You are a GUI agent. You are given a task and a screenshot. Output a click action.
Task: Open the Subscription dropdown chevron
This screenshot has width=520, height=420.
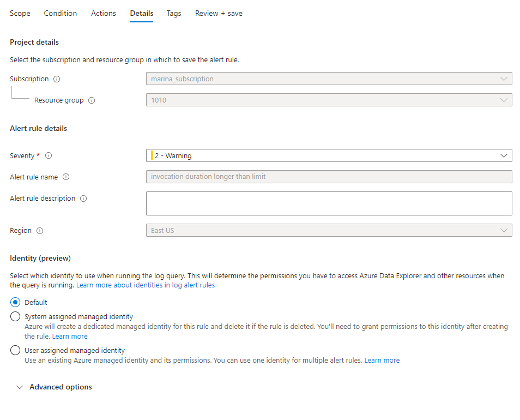[504, 79]
